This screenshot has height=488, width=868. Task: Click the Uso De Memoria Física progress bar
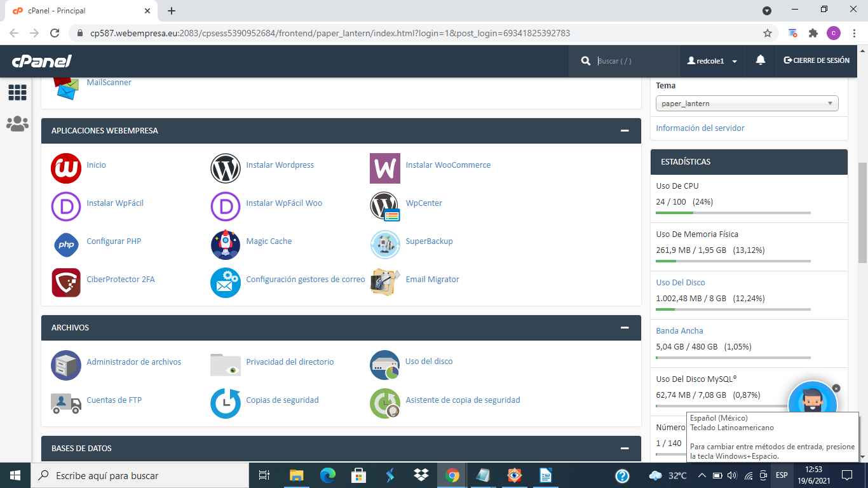(733, 261)
